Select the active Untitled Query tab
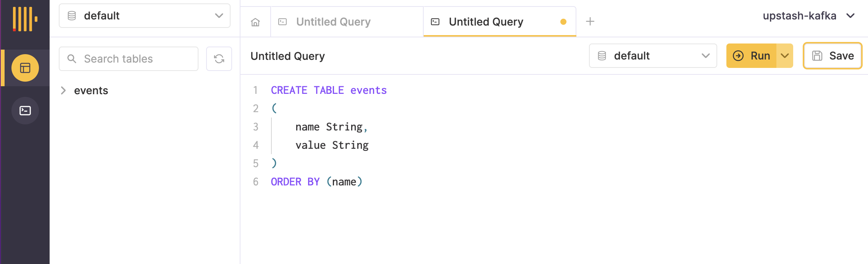Screen dimensions: 868x264 point(486,22)
